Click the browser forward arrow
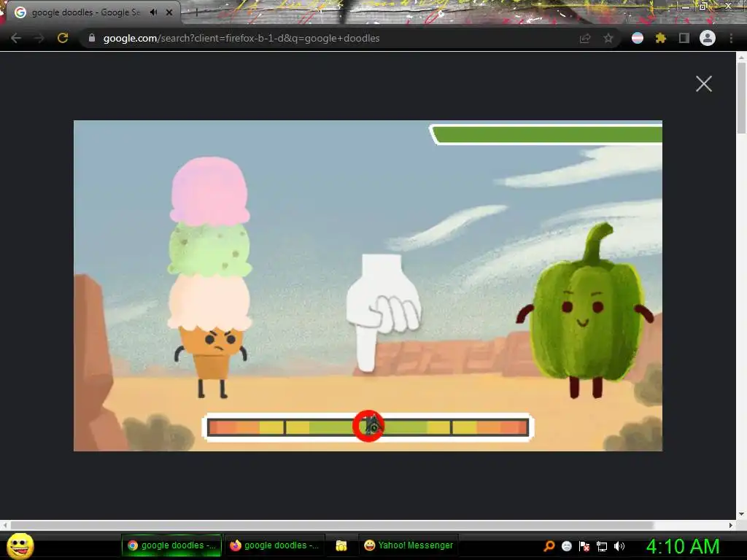Image resolution: width=747 pixels, height=560 pixels. tap(39, 38)
